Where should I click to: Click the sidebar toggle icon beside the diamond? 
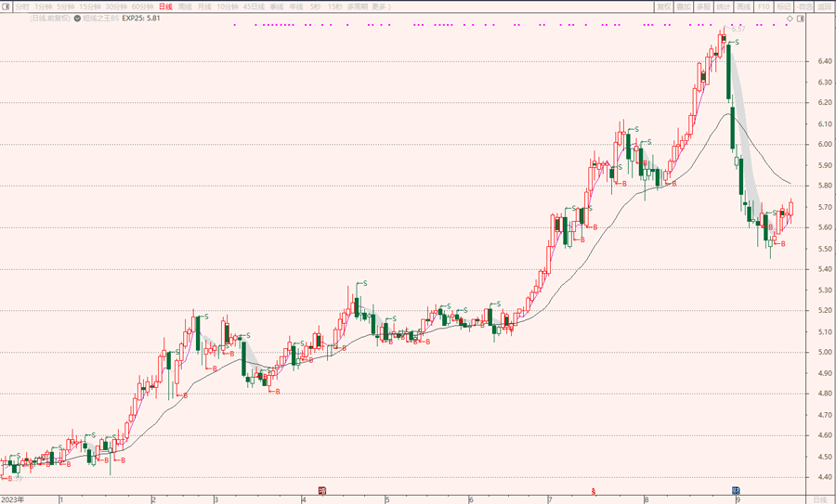point(800,18)
